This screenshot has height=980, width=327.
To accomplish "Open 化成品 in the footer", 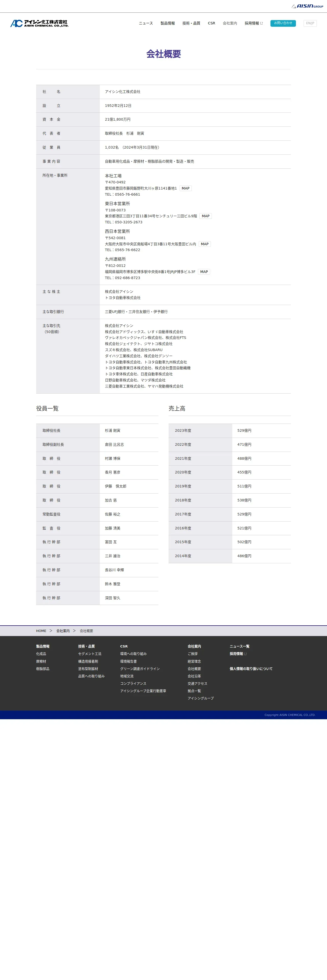I will pyautogui.click(x=41, y=654).
